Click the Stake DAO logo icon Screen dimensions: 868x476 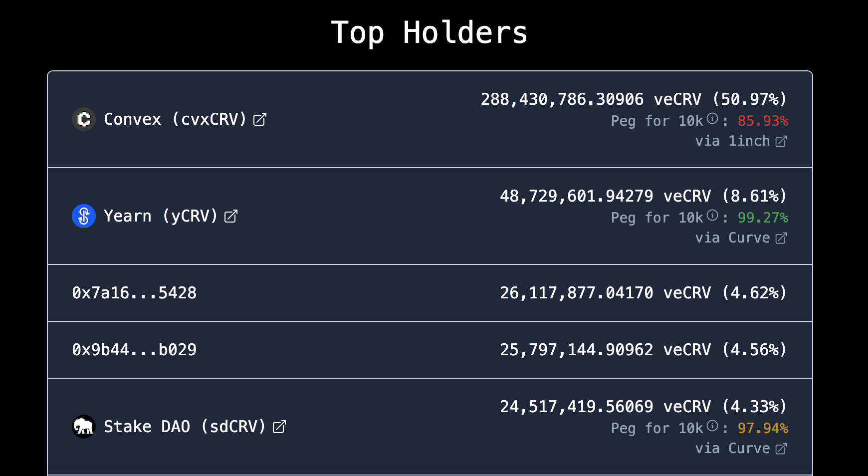click(x=84, y=427)
